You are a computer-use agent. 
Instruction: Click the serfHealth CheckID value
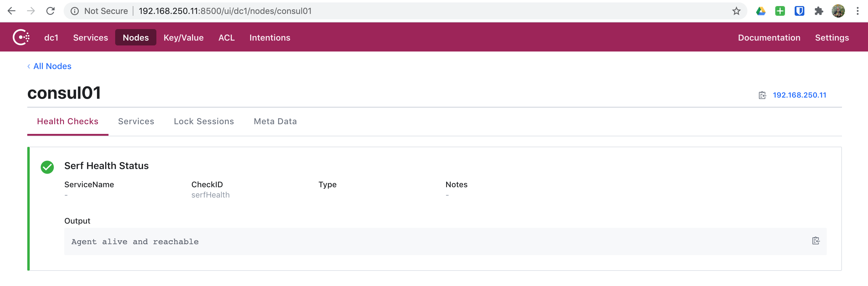click(211, 195)
